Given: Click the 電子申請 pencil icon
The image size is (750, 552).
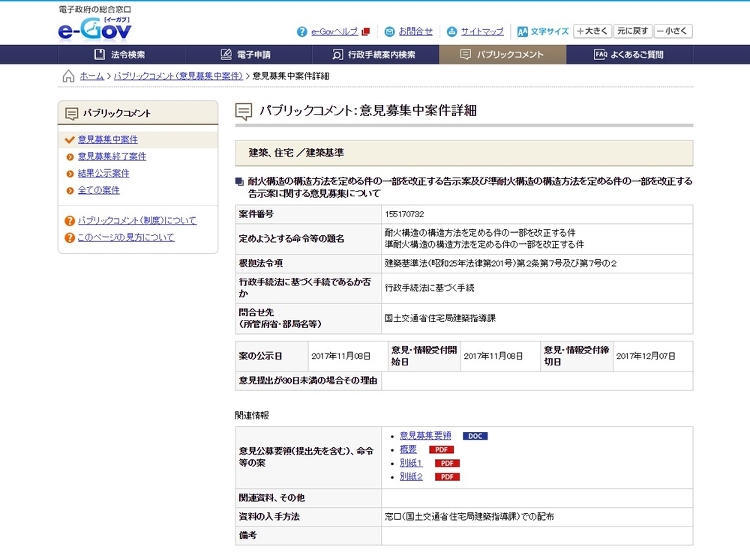Looking at the screenshot, I should (x=226, y=55).
